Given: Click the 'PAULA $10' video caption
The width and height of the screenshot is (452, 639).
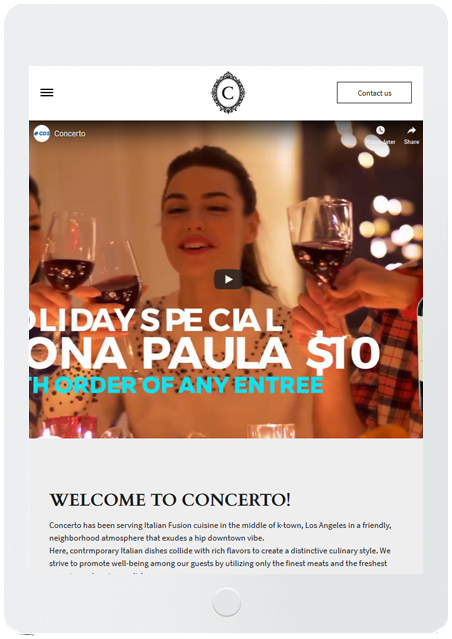Looking at the screenshot, I should click(261, 353).
